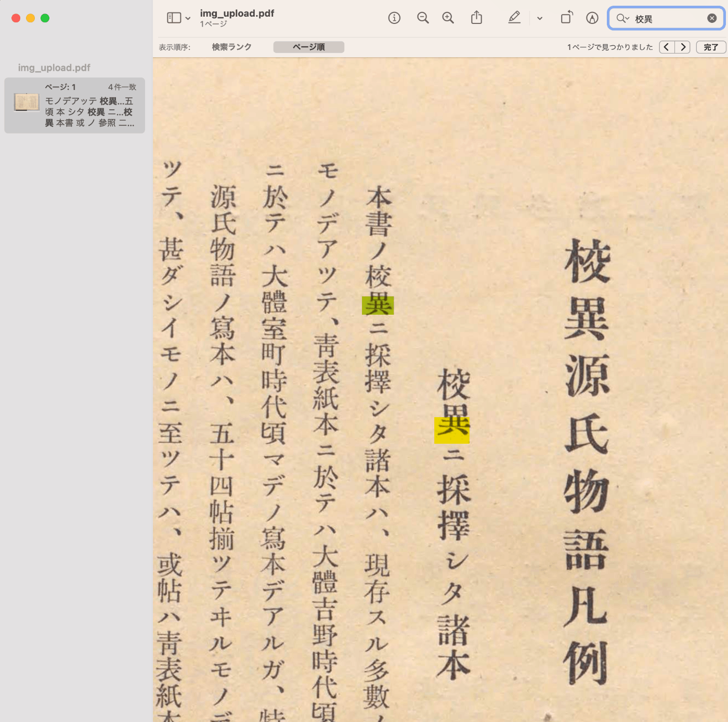The width and height of the screenshot is (728, 722).
Task: Minimize the window with yellow button
Action: pyautogui.click(x=31, y=18)
